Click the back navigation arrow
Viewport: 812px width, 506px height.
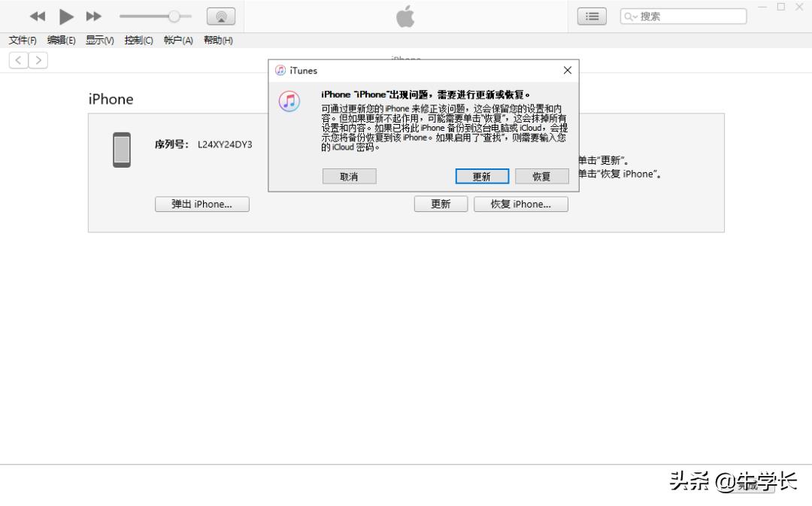[x=17, y=59]
